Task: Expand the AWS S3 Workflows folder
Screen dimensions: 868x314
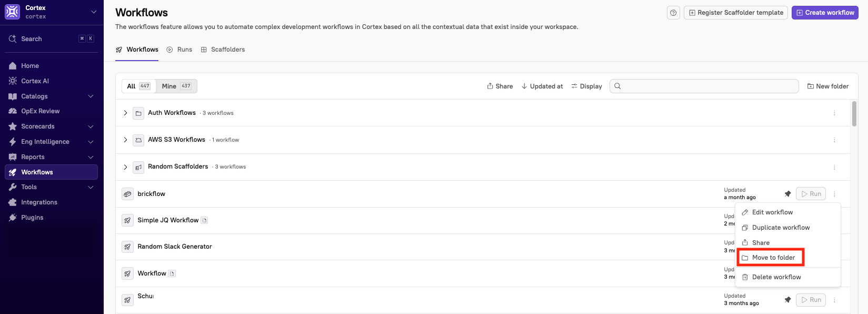Action: coord(125,140)
